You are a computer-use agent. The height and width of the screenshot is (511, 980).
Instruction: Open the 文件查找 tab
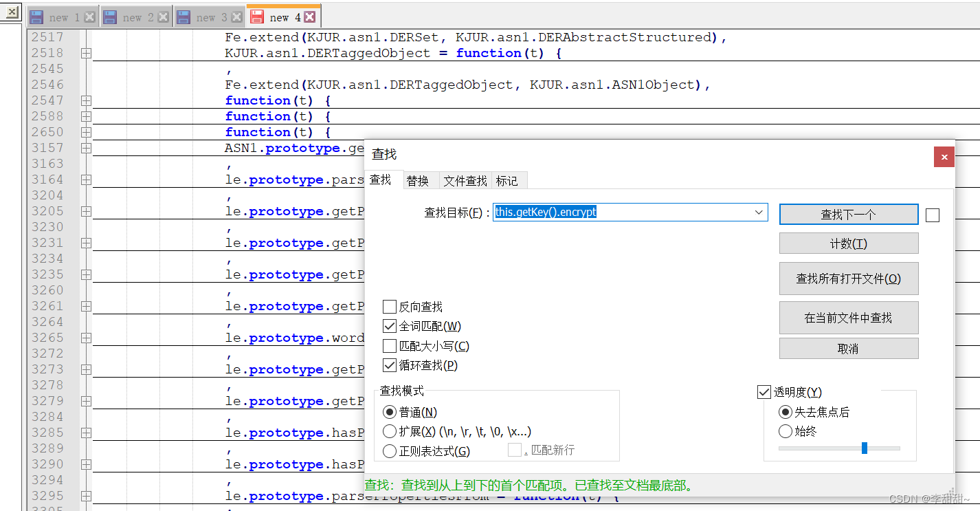pyautogui.click(x=465, y=180)
